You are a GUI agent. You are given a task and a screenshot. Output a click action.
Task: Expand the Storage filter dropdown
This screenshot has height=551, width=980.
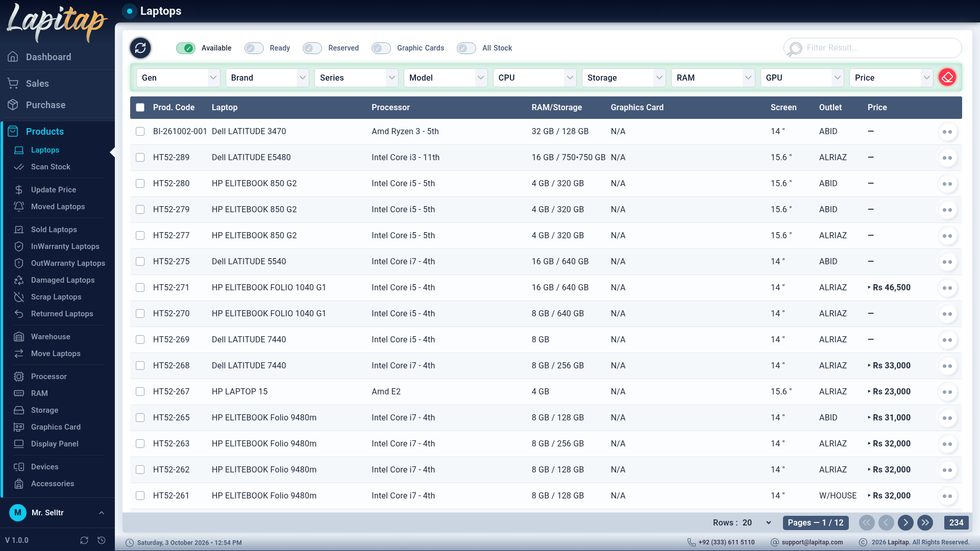click(624, 78)
